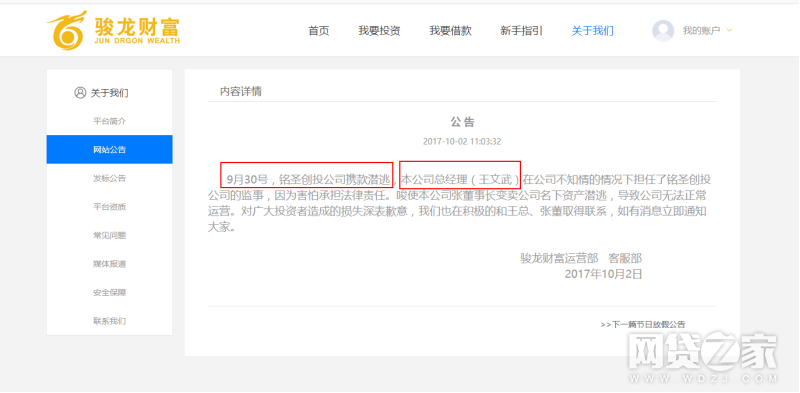Image resolution: width=800 pixels, height=393 pixels.
Task: Open 我要借款 navigation item
Action: pyautogui.click(x=451, y=31)
